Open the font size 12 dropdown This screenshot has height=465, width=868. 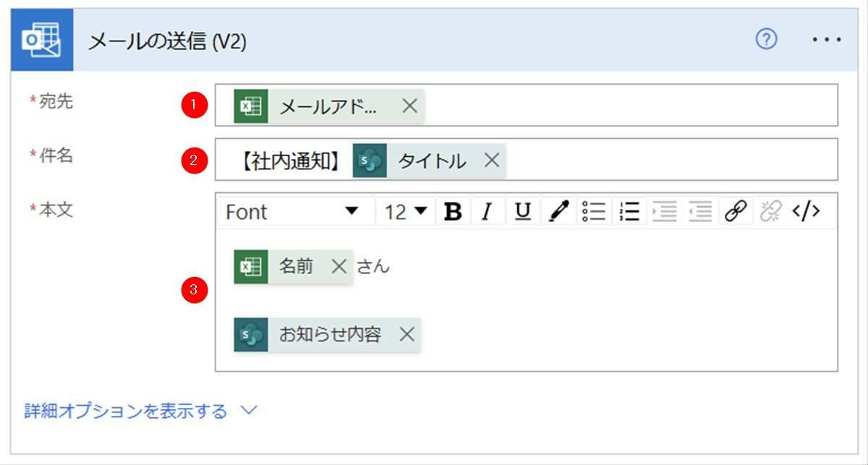click(x=406, y=212)
